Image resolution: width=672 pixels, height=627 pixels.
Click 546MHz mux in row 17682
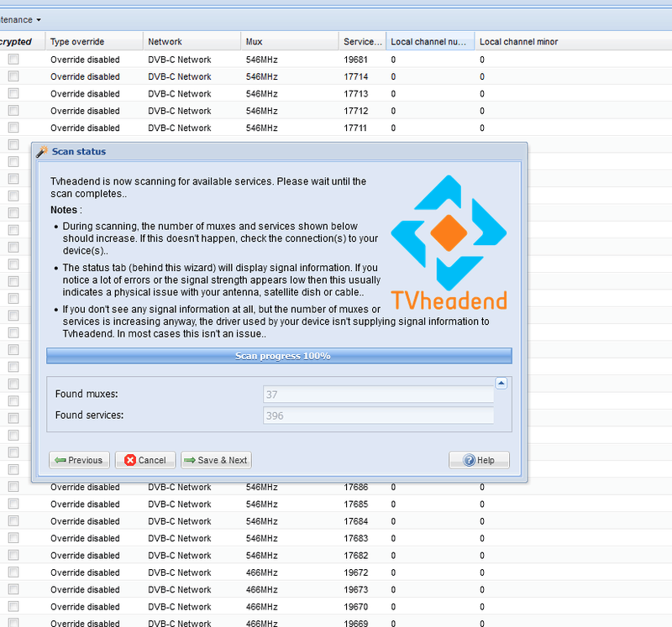pyautogui.click(x=262, y=556)
